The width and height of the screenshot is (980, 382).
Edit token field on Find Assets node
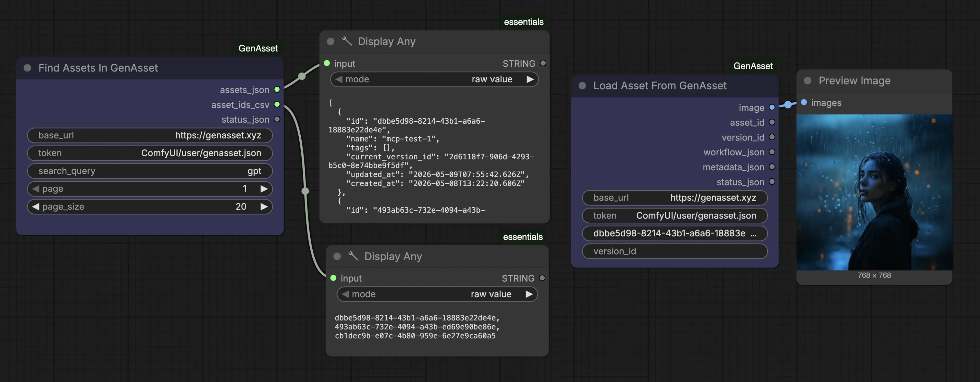coord(150,153)
